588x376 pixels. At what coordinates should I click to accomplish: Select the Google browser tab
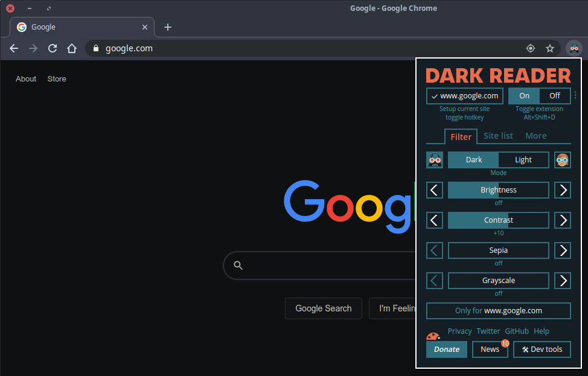[x=82, y=27]
